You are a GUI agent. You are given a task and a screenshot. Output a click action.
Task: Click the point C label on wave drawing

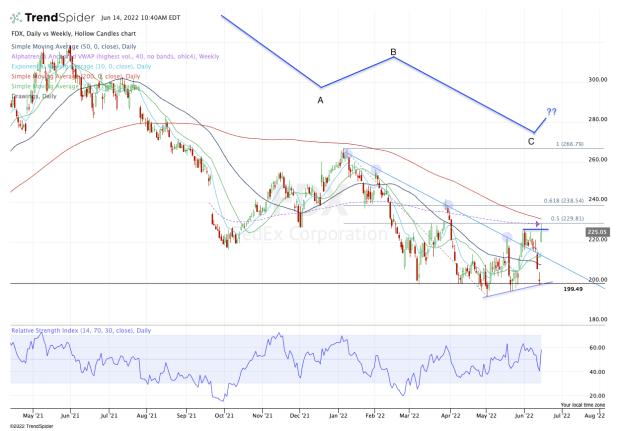pos(531,142)
